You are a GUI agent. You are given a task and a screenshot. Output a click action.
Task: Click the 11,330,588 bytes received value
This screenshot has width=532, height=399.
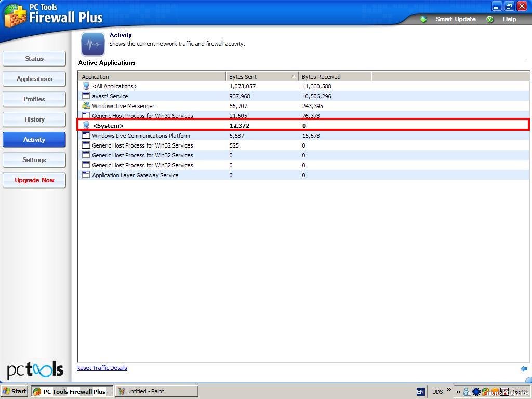316,86
